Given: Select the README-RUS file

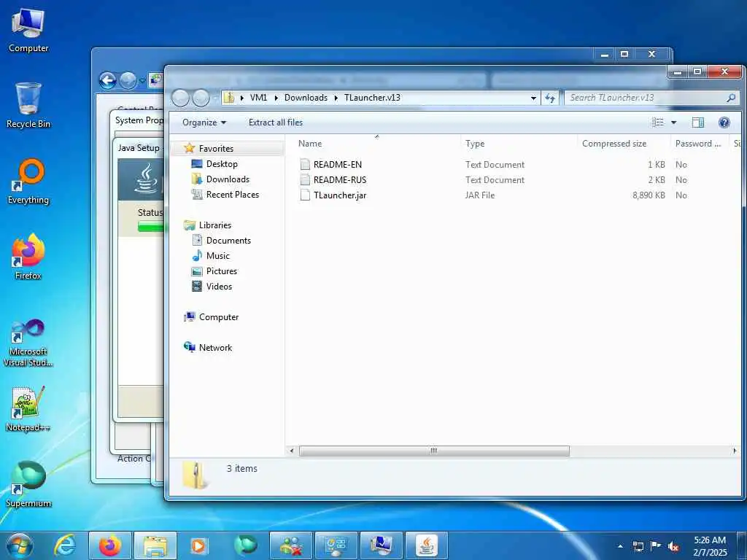Looking at the screenshot, I should 340,180.
